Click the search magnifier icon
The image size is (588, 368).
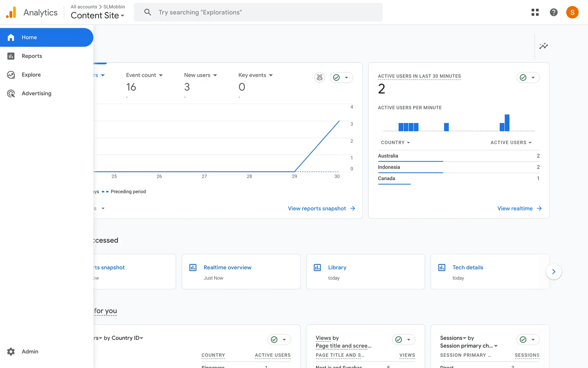(x=148, y=12)
